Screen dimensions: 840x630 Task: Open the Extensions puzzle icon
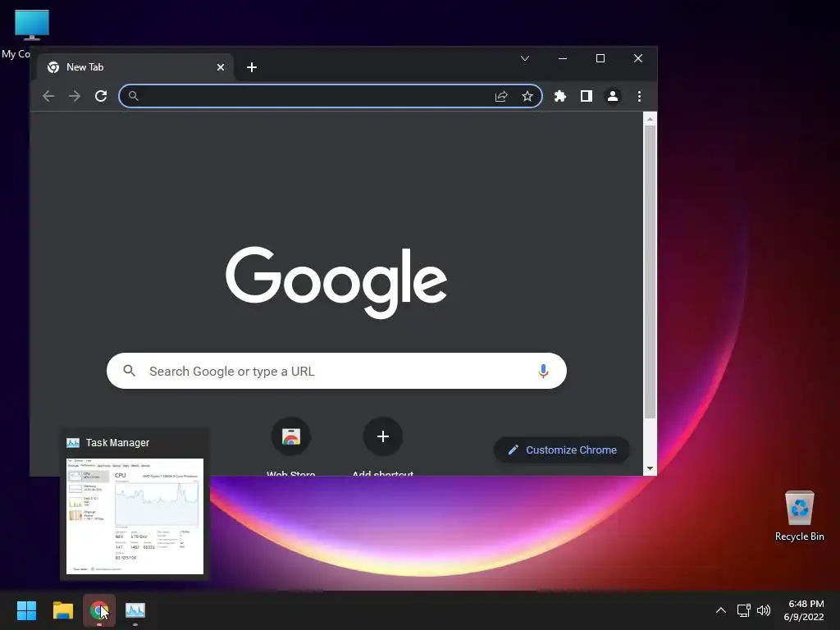(559, 96)
